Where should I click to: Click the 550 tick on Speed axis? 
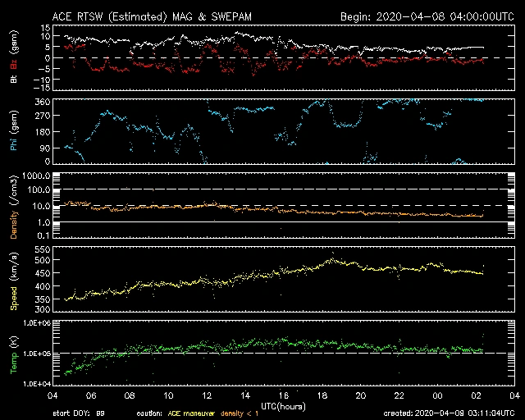click(x=44, y=249)
